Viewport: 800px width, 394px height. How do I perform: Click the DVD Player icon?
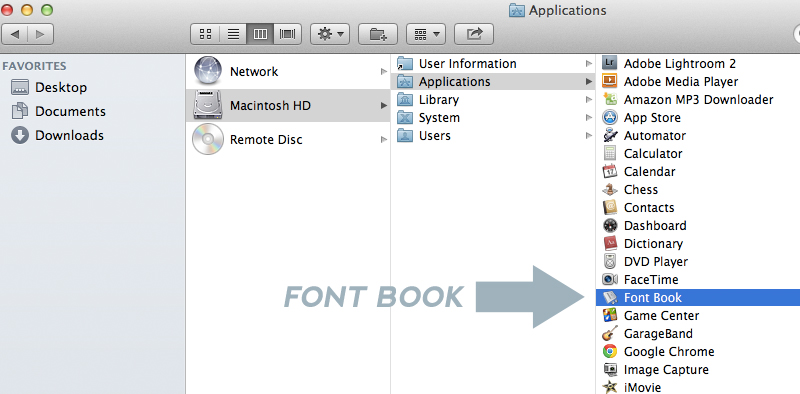[610, 261]
